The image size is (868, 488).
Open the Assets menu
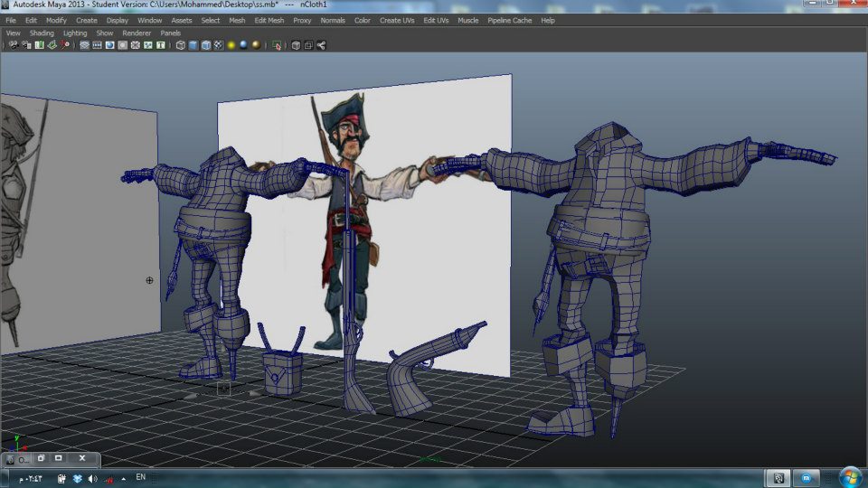[x=182, y=21]
